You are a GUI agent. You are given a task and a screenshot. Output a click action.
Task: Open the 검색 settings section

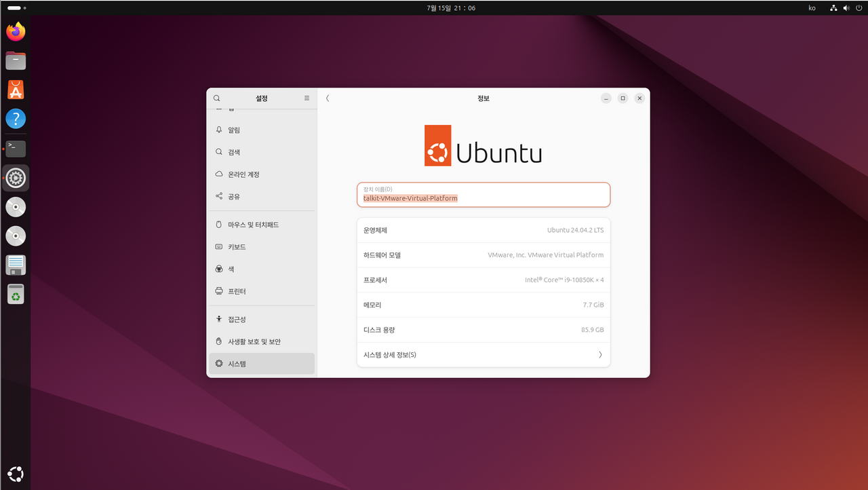pyautogui.click(x=262, y=152)
